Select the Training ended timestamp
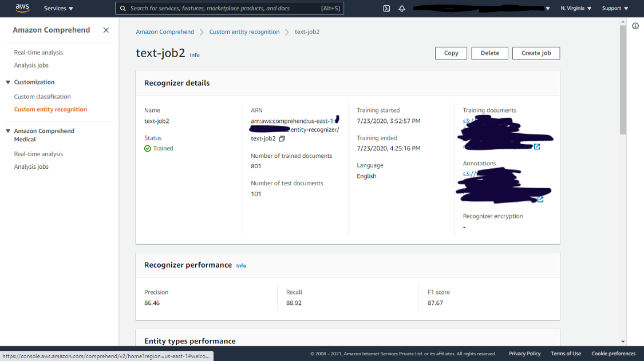The height and width of the screenshot is (361, 644). [x=389, y=149]
